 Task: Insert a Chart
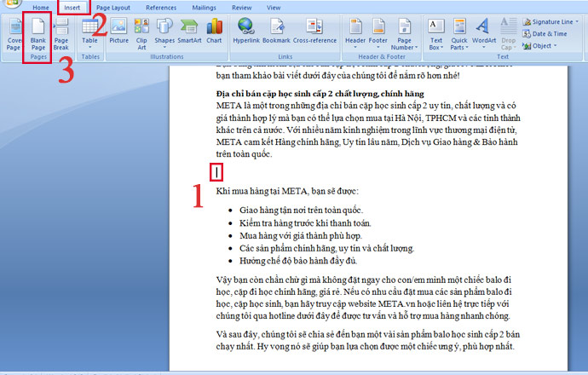214,32
